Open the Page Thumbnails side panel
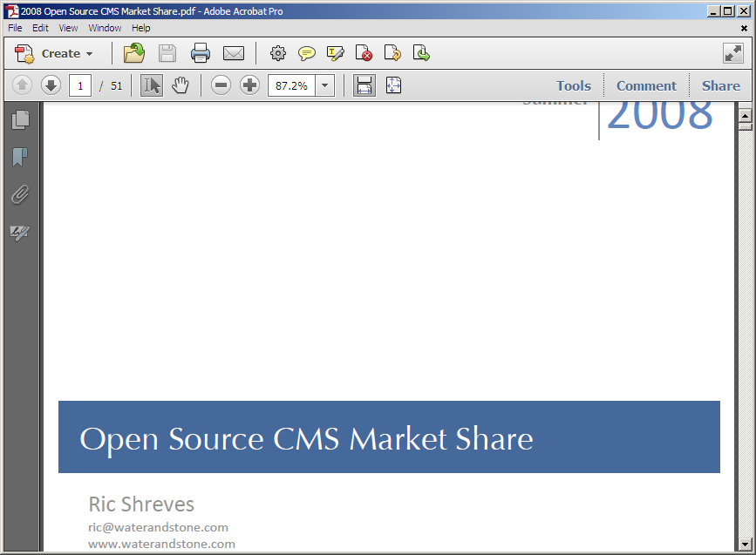 [20, 119]
